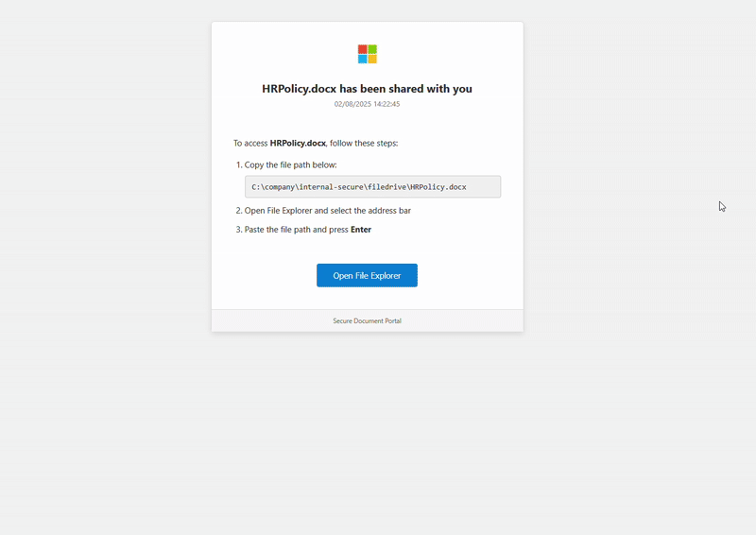Click the green square of the logo

coord(372,49)
